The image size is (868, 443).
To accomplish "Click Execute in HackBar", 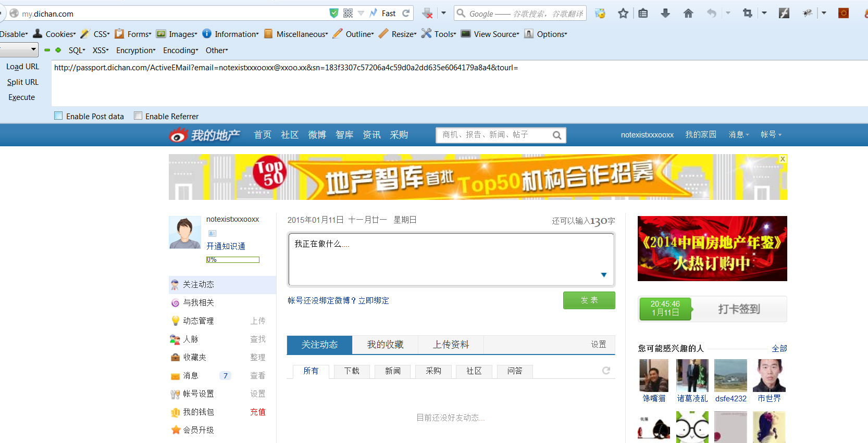I will point(21,97).
